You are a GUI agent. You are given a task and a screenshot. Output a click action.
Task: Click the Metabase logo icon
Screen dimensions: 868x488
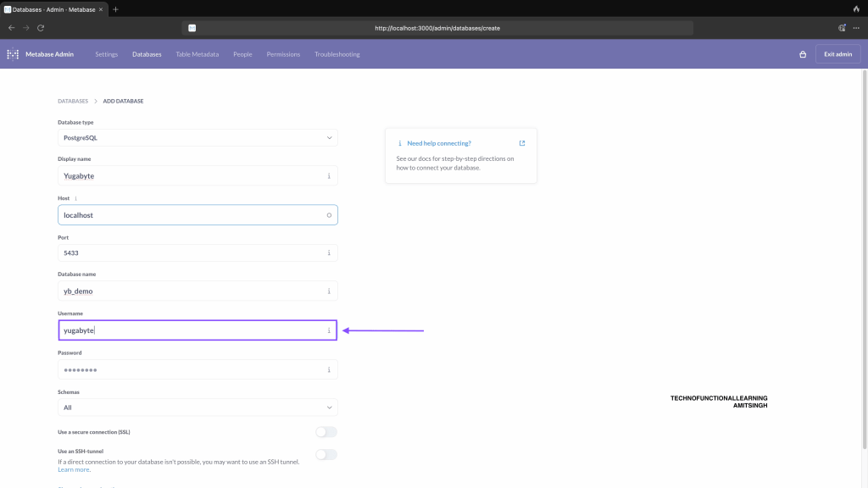tap(13, 54)
